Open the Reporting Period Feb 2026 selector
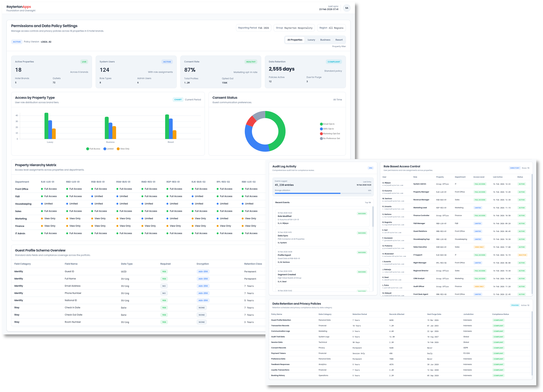Screen dimensions: 543x392 254,28
